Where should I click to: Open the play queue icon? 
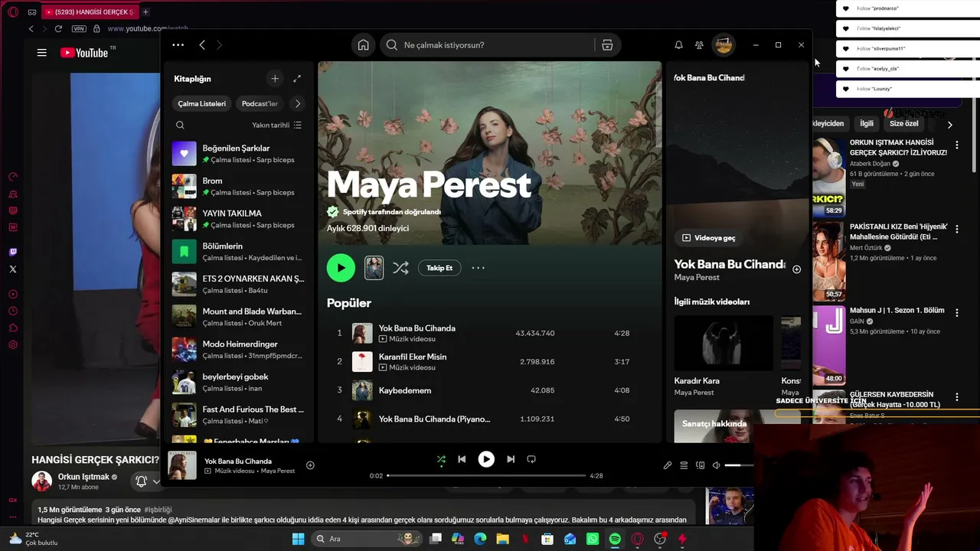(684, 465)
